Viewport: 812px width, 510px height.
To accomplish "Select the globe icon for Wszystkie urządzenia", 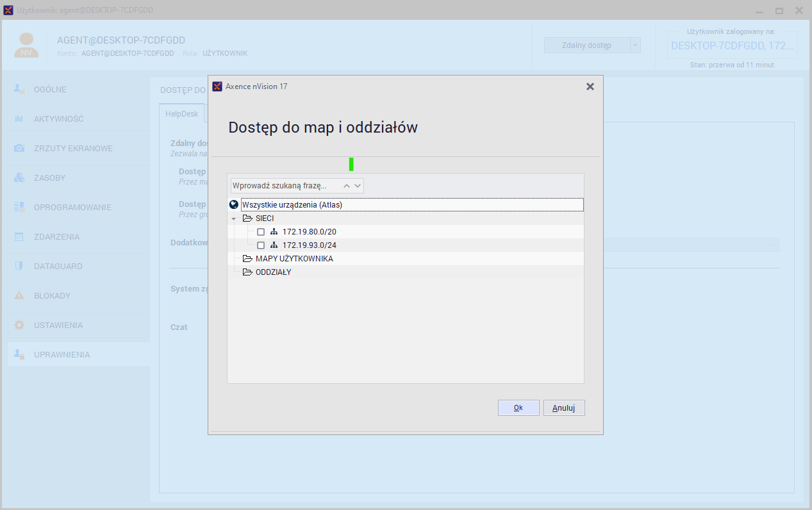I will click(x=234, y=205).
